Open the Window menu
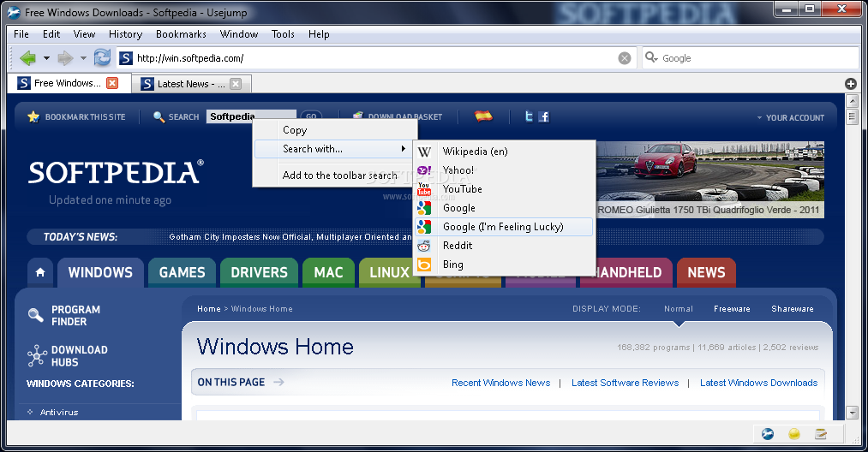The image size is (868, 452). pos(239,33)
